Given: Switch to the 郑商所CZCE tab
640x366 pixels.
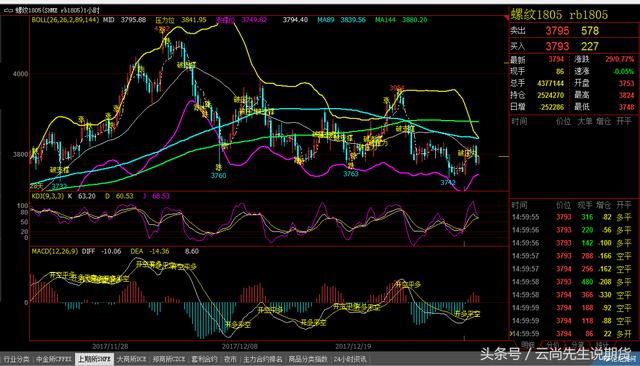Looking at the screenshot, I should [x=169, y=359].
